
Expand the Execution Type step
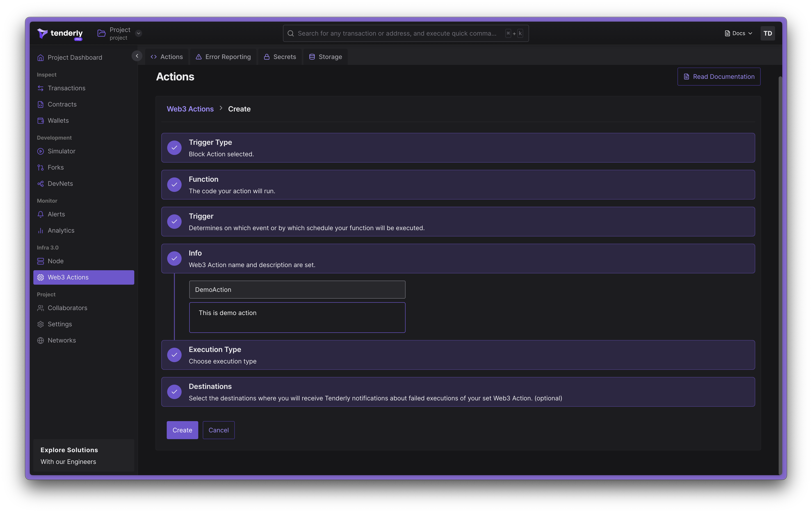click(458, 355)
